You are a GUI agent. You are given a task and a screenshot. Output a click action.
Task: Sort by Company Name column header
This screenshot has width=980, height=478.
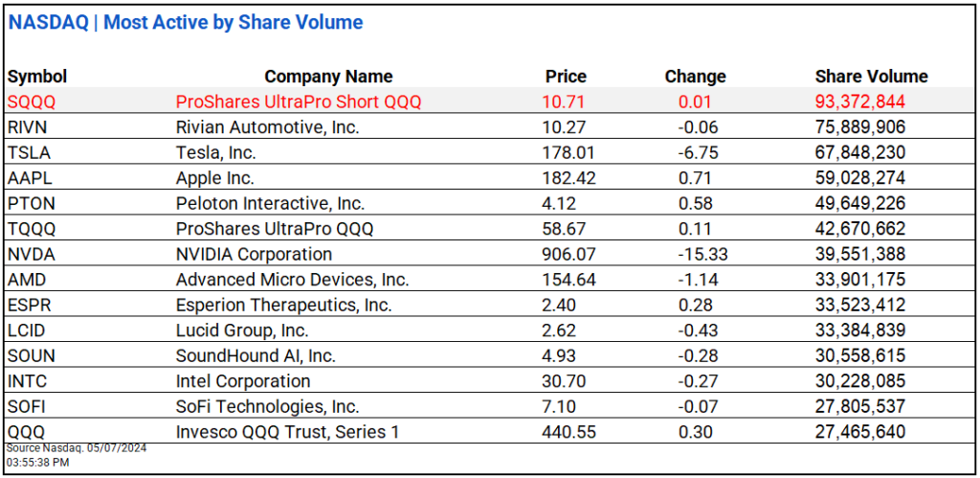coord(328,77)
